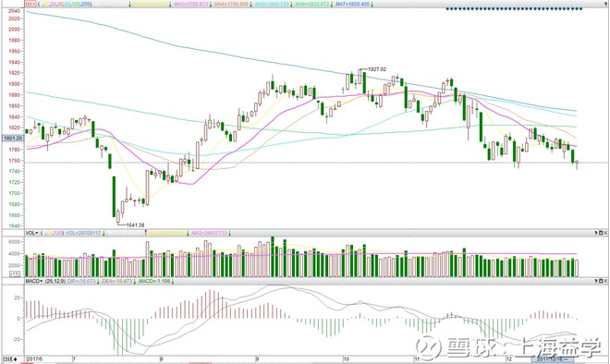Open the VOL indicator dropdown
Image resolution: width=610 pixels, height=364 pixels.
pos(31,233)
